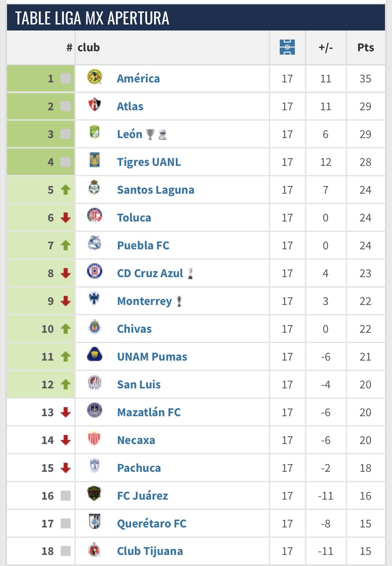Image resolution: width=392 pixels, height=566 pixels.
Task: Click the green up arrow for Puebla FC
Action: pyautogui.click(x=66, y=245)
